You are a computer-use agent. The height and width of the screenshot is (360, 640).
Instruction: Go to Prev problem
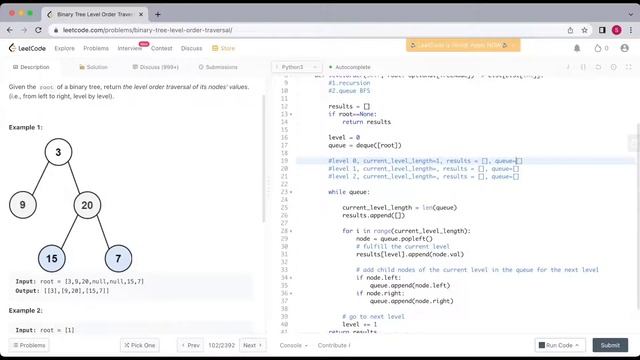click(190, 345)
